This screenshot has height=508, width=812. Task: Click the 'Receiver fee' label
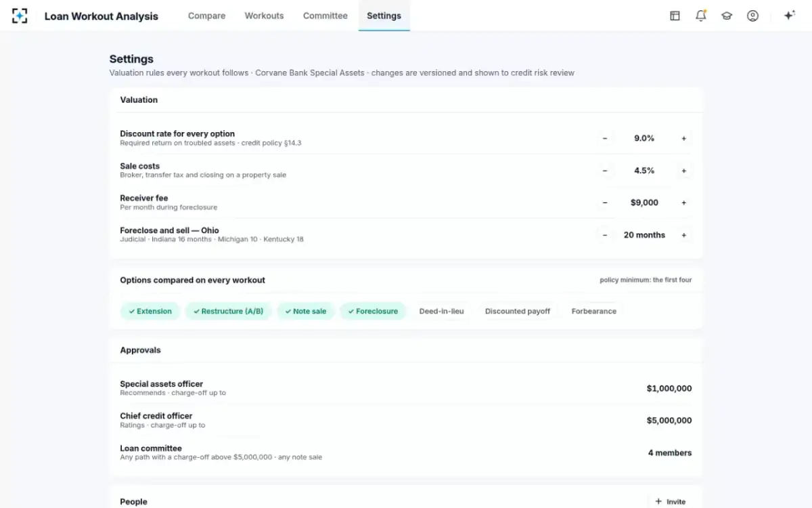pyautogui.click(x=144, y=198)
